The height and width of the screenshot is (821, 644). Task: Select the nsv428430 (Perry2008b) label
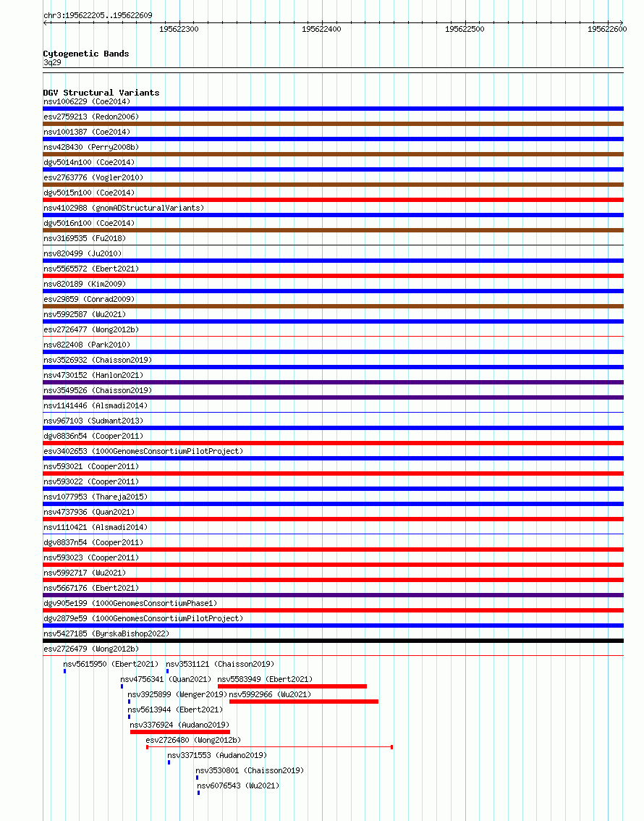click(91, 147)
